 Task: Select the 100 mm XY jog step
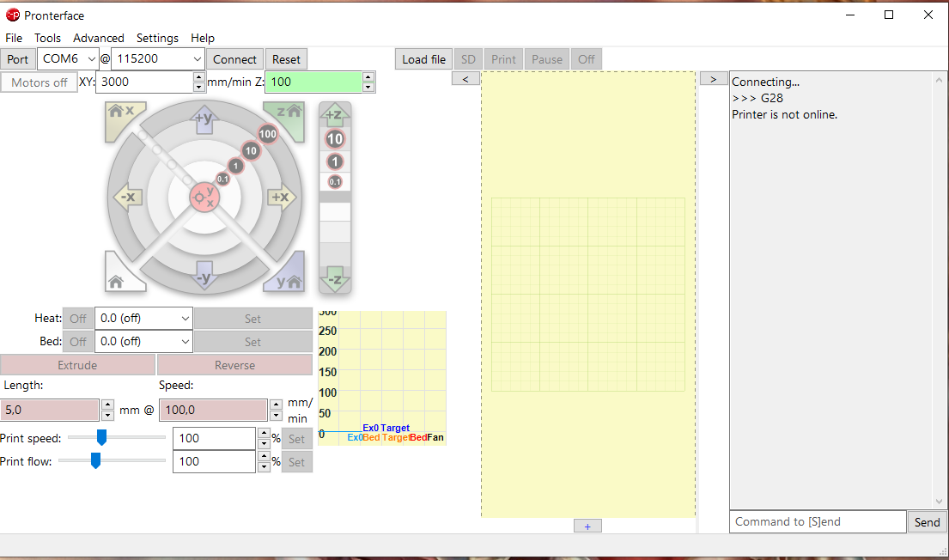267,134
